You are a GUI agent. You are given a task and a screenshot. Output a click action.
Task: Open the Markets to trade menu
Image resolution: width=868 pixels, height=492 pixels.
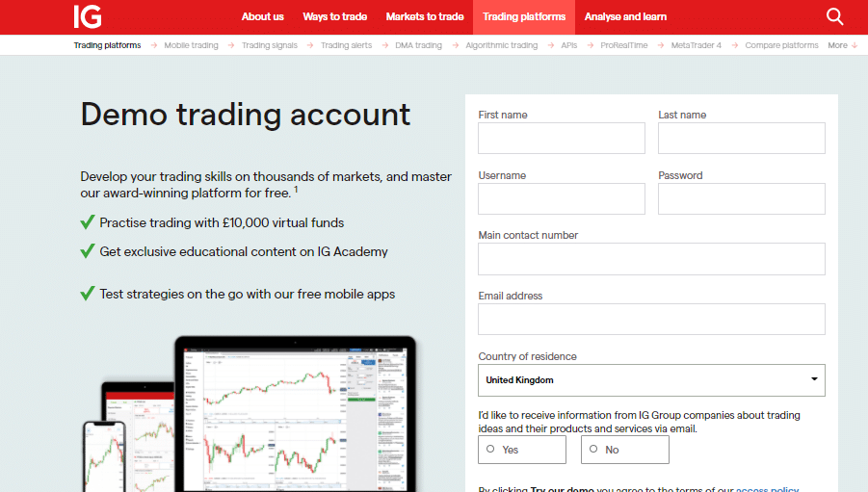[425, 16]
